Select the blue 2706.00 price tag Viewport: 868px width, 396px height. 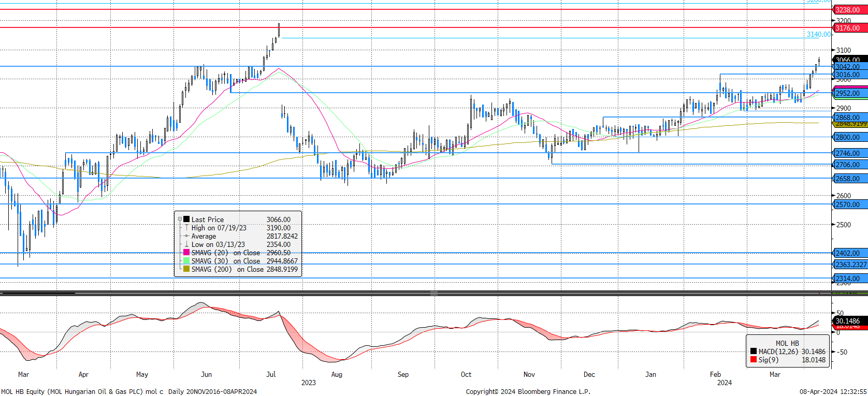pyautogui.click(x=850, y=165)
